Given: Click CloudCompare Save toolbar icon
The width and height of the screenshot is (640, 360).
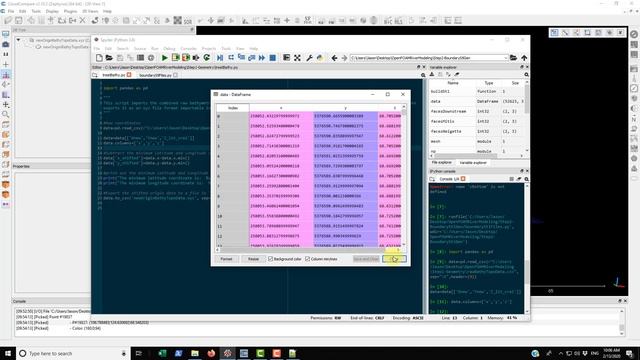Looking at the screenshot, I should (x=19, y=20).
